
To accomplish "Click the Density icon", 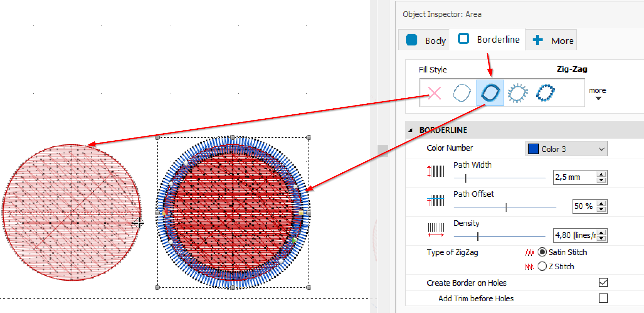I will tap(436, 230).
